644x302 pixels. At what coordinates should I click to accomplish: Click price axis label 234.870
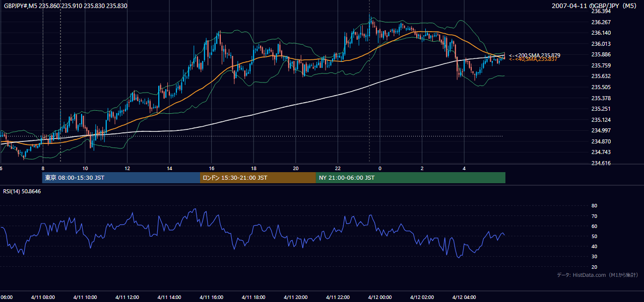(x=601, y=141)
